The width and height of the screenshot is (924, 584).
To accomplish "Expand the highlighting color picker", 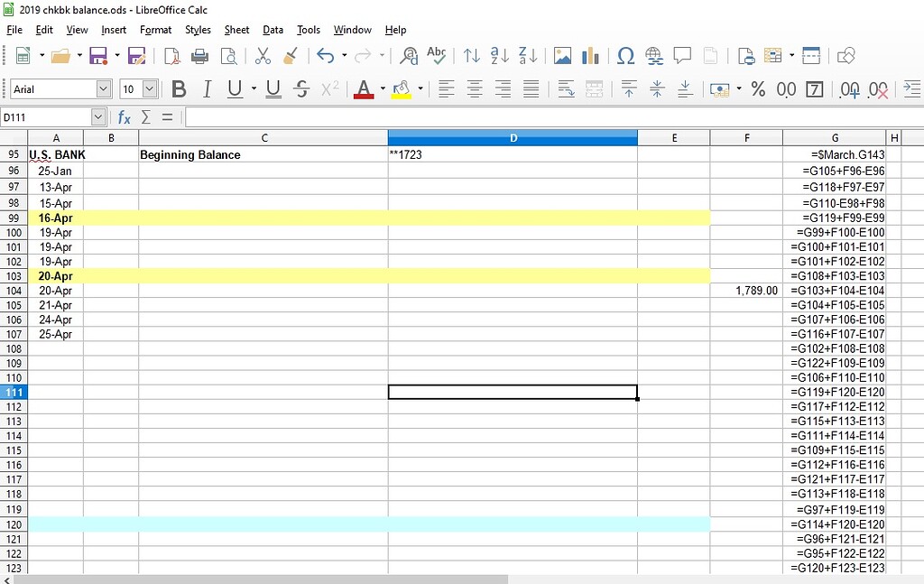I will point(419,89).
